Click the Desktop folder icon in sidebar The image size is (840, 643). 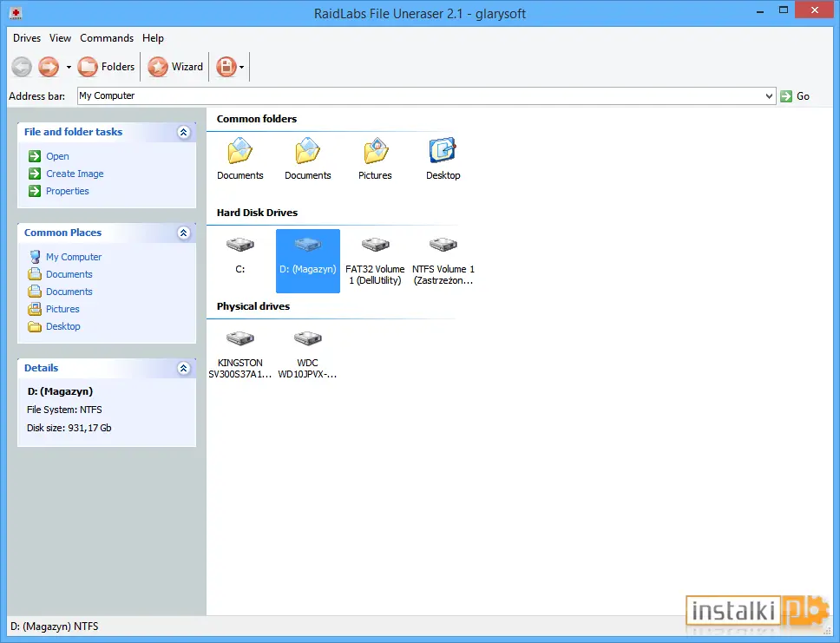click(35, 327)
